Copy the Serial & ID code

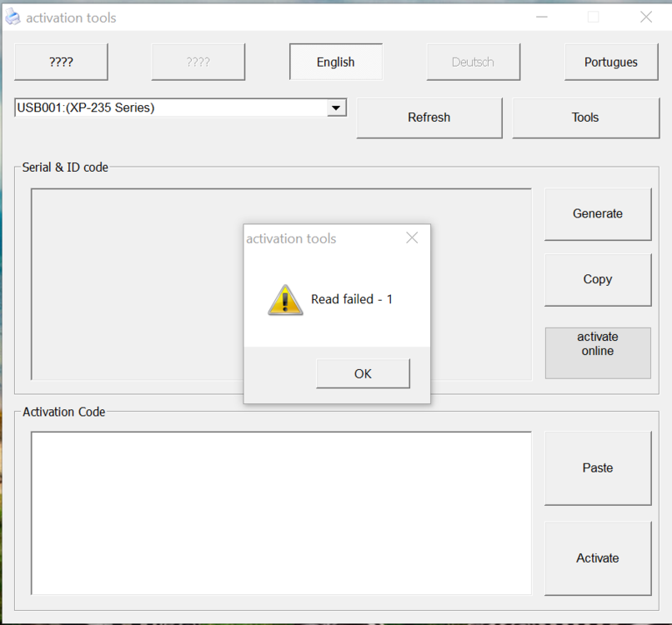click(597, 279)
